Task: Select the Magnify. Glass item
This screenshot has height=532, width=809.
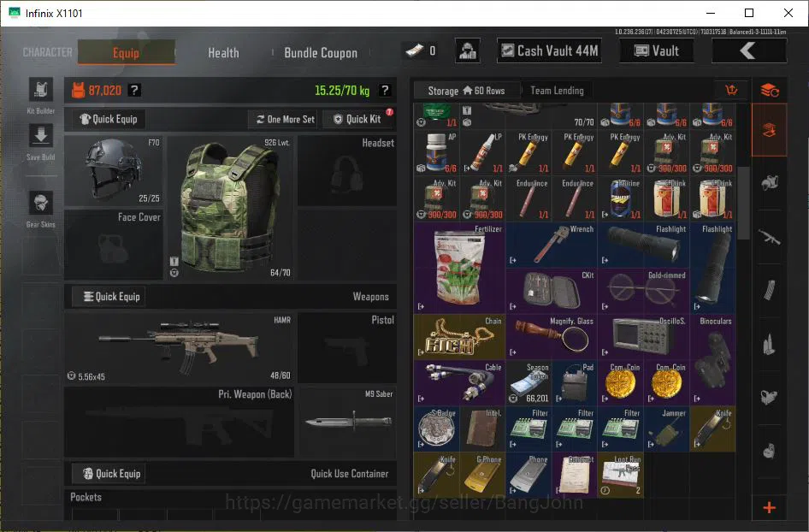Action: [x=552, y=337]
